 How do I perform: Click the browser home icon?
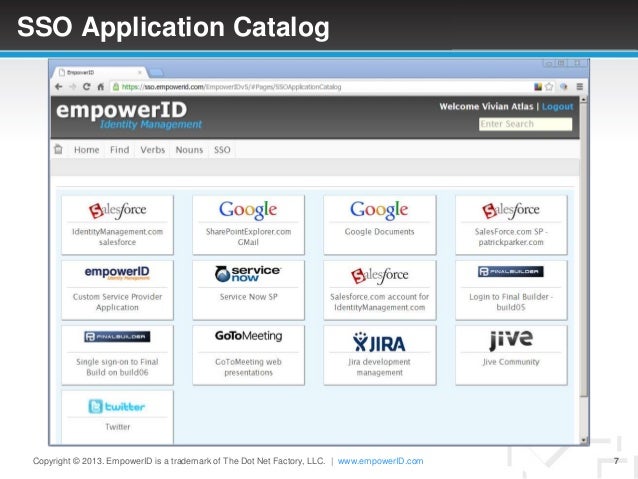[101, 87]
